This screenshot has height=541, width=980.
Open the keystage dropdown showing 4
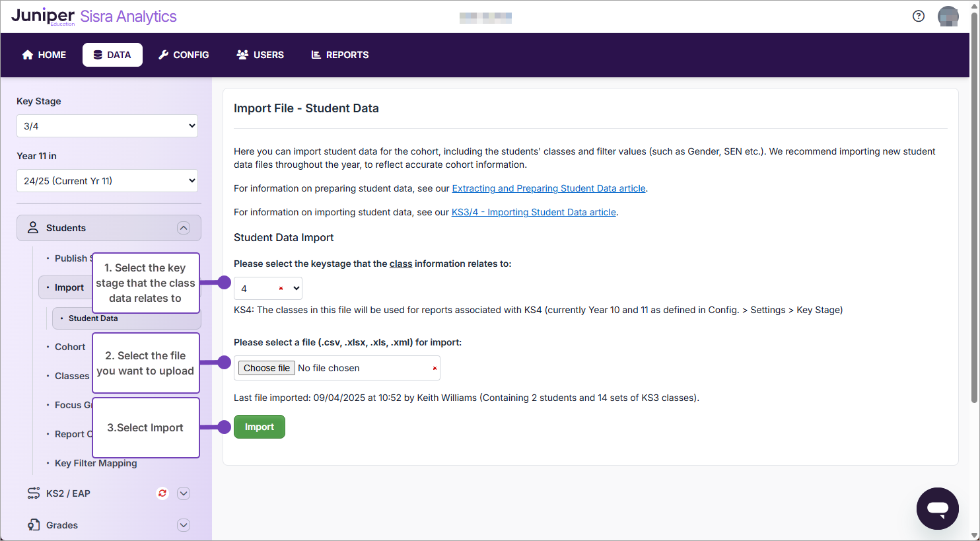[267, 288]
